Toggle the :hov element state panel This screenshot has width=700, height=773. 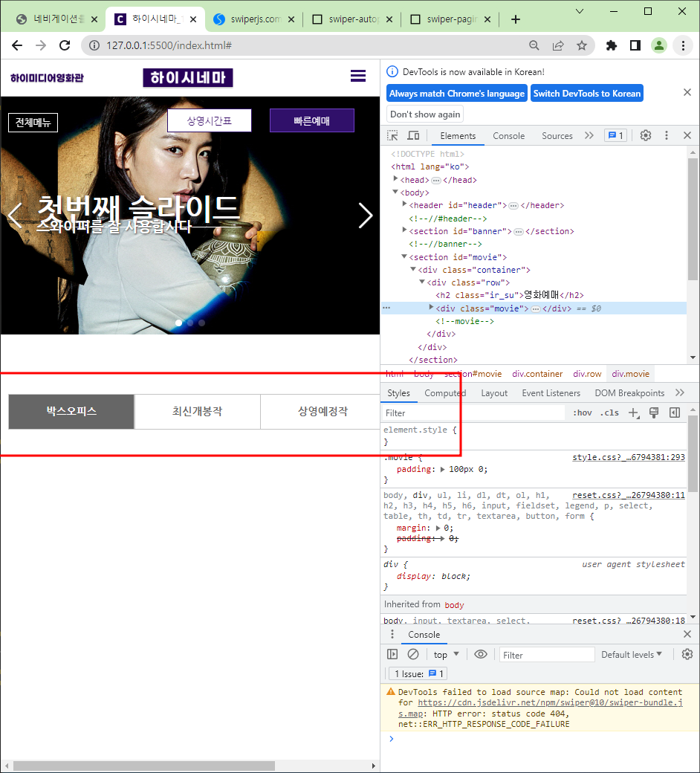(582, 413)
